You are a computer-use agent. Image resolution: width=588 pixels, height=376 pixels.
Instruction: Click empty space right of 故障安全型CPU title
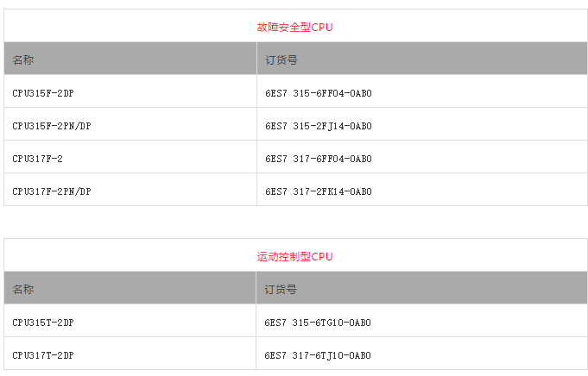tap(466, 28)
